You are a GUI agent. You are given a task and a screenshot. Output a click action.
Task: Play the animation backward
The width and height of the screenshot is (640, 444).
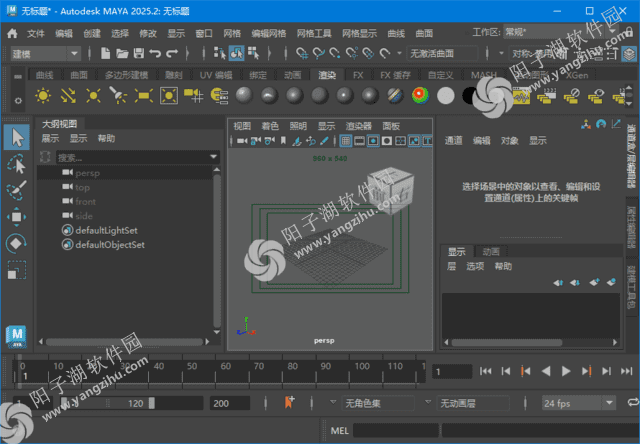pyautogui.click(x=546, y=371)
